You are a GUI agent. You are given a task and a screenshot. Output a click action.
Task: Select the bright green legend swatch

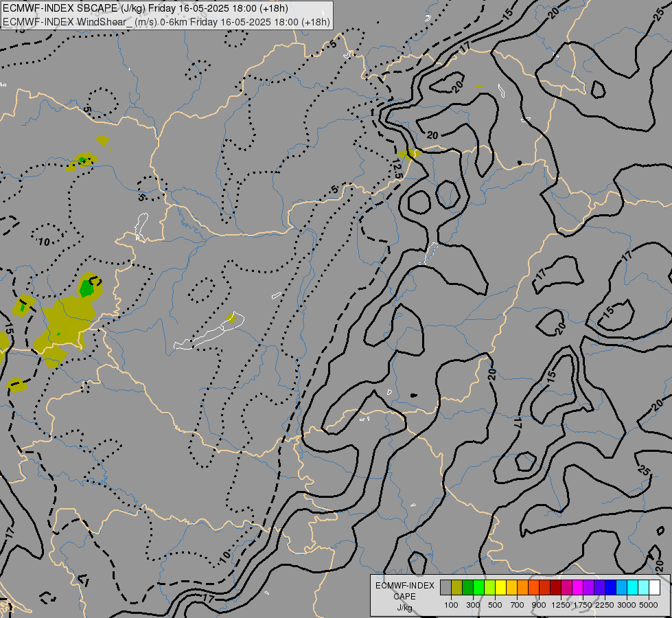[x=478, y=587]
